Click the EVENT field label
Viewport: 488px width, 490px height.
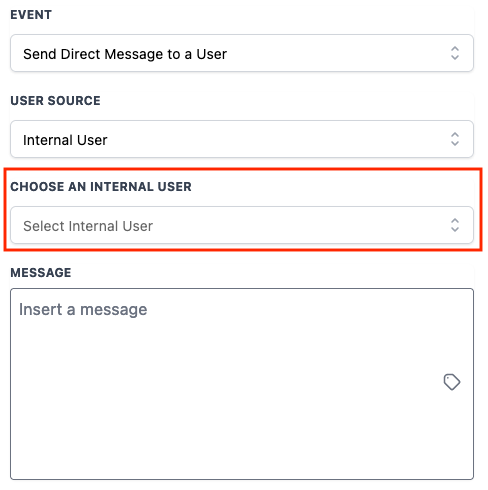click(31, 15)
